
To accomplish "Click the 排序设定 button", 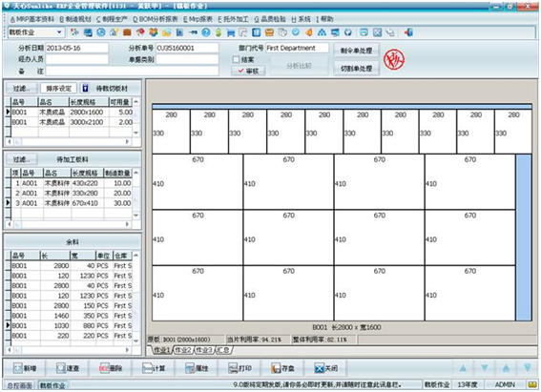I will pos(58,89).
